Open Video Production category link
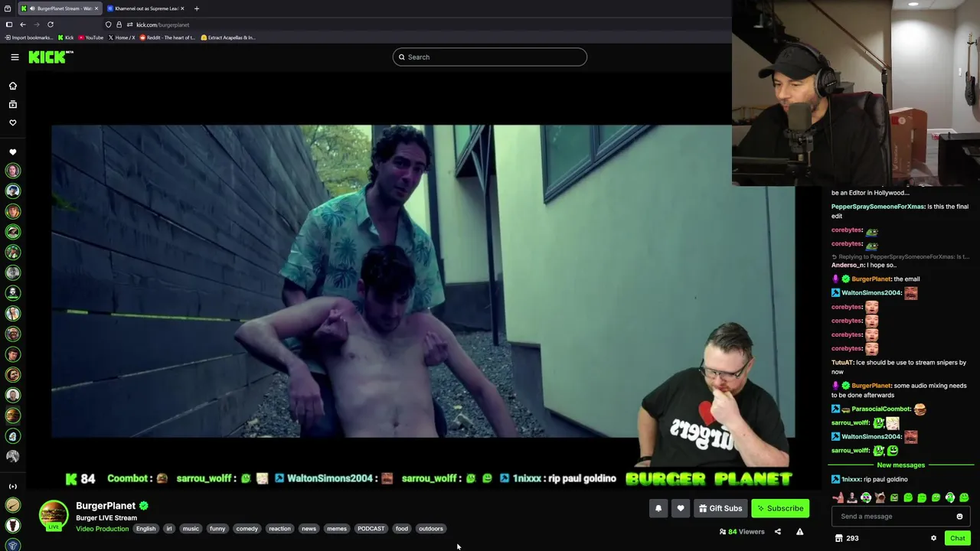980x551 pixels. pyautogui.click(x=102, y=529)
